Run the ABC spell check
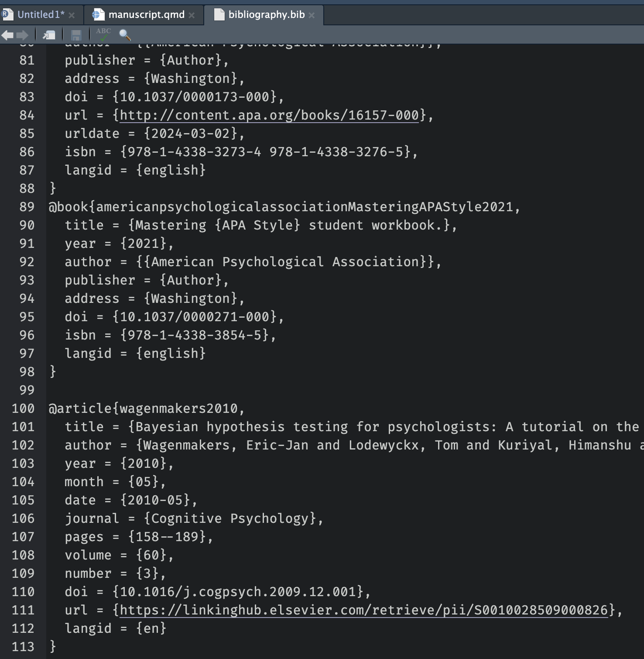The height and width of the screenshot is (659, 644). (103, 34)
